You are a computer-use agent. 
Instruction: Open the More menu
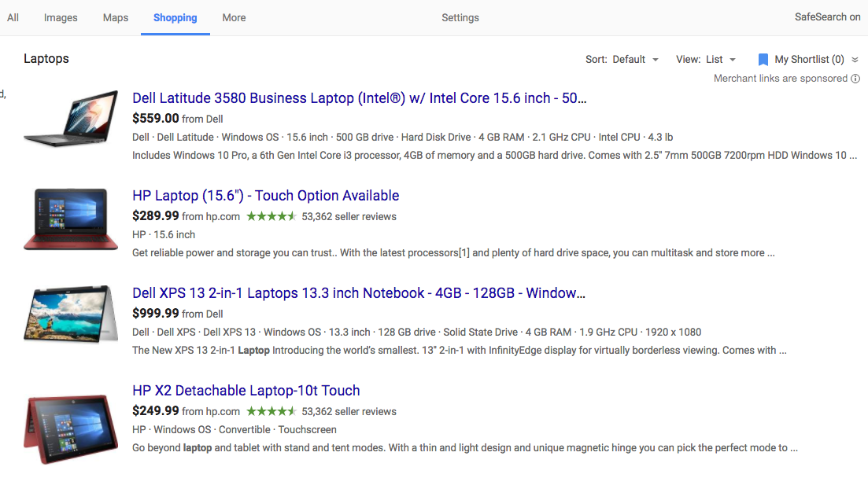(234, 18)
